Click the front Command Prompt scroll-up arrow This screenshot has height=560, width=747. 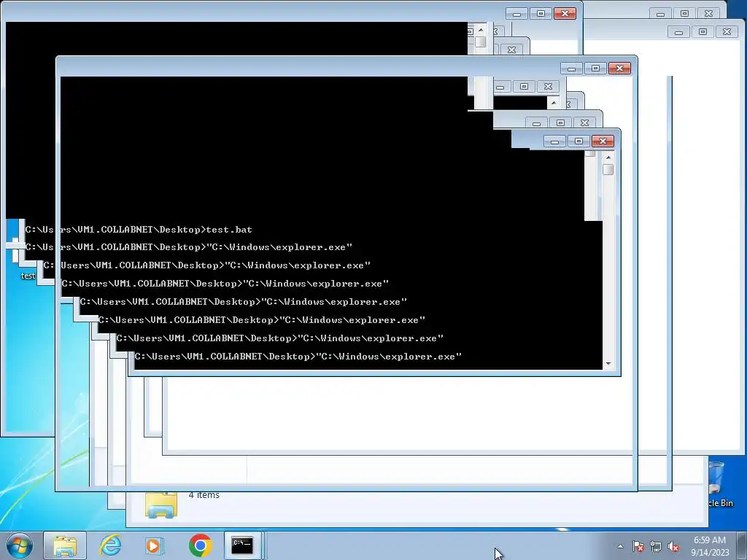[608, 157]
